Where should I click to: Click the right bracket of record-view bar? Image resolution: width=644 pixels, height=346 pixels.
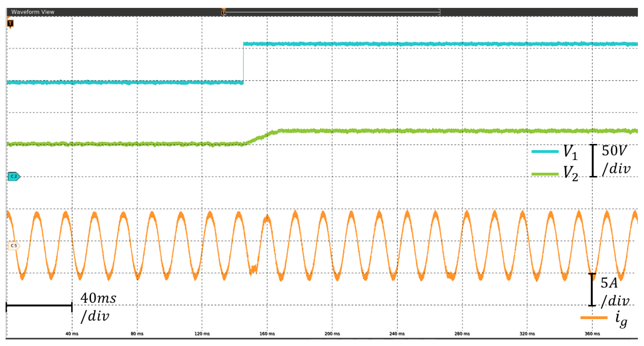[x=439, y=12]
